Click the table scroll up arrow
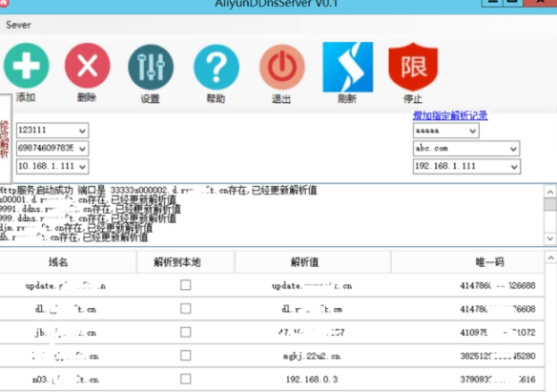This screenshot has width=557, height=392. pos(551,258)
